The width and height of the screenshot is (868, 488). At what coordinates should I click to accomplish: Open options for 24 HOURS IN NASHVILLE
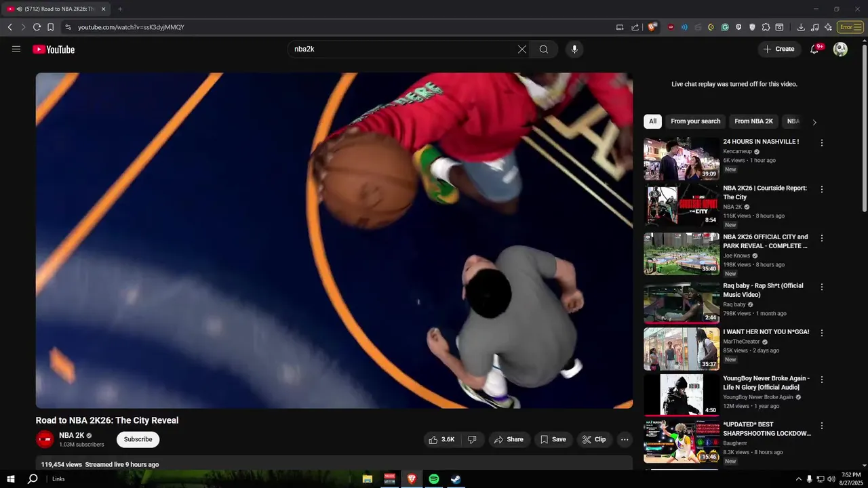pos(822,143)
